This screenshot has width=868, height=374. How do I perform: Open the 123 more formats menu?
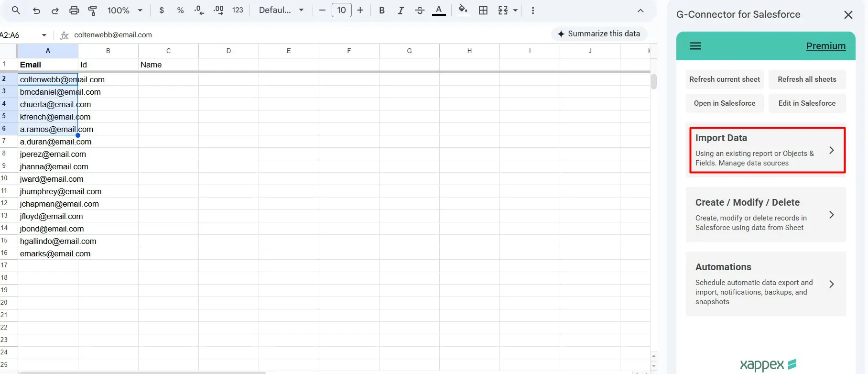pyautogui.click(x=238, y=10)
